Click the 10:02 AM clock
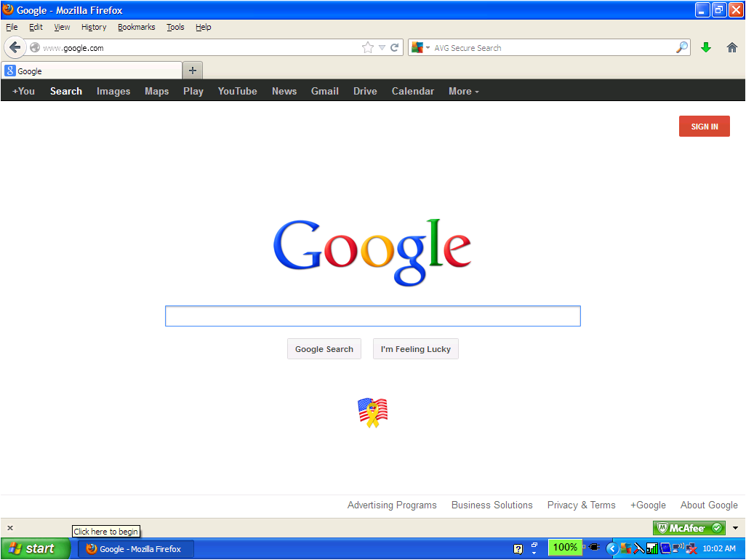Image resolution: width=746 pixels, height=560 pixels. [x=719, y=548]
